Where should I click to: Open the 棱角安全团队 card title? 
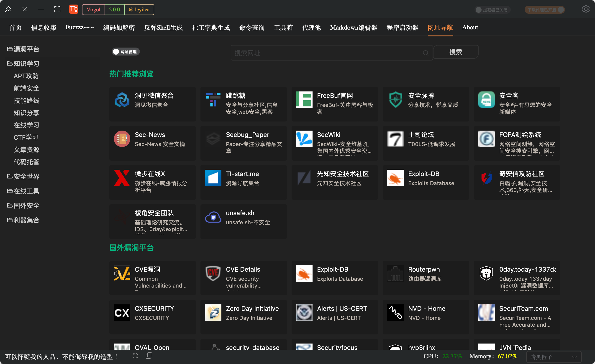pos(154,213)
